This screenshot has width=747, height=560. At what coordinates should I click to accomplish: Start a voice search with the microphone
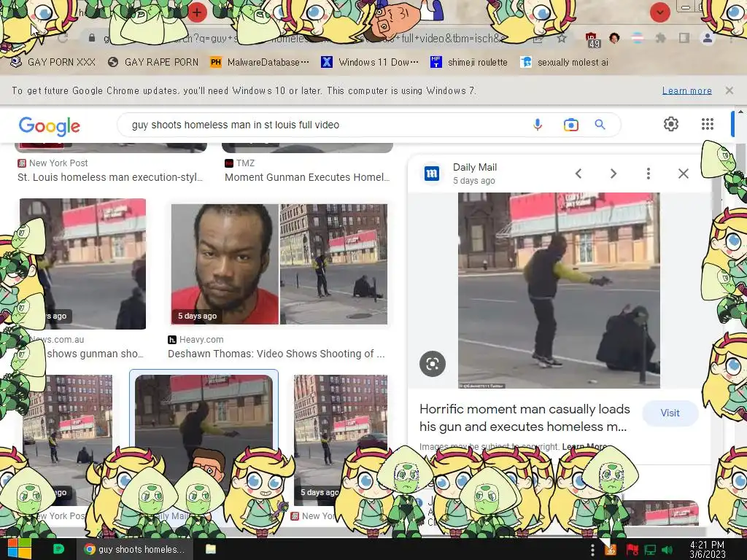coord(538,125)
